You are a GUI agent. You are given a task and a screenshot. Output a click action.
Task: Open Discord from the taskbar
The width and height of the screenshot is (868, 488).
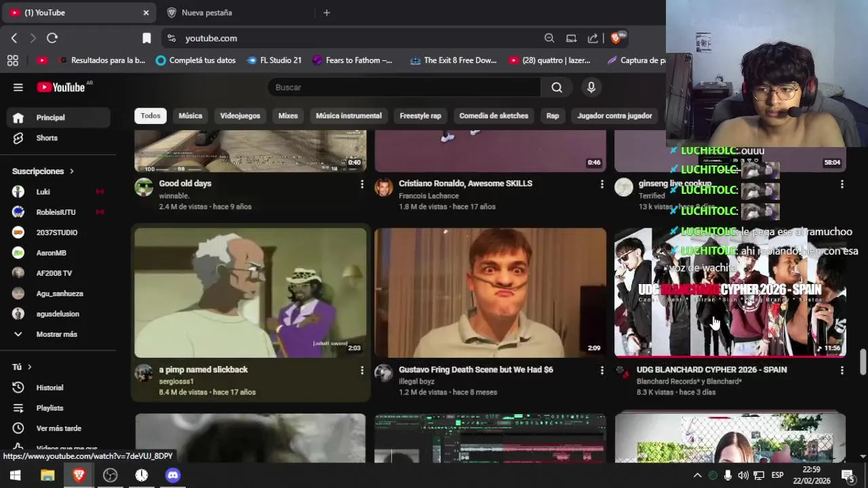pyautogui.click(x=173, y=475)
